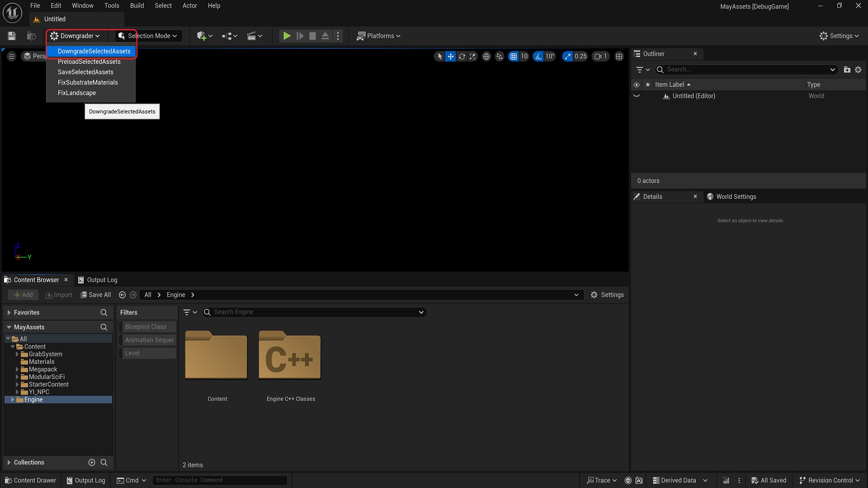Start Play In Editor with the Play button
Image resolution: width=868 pixels, height=488 pixels.
pos(286,36)
